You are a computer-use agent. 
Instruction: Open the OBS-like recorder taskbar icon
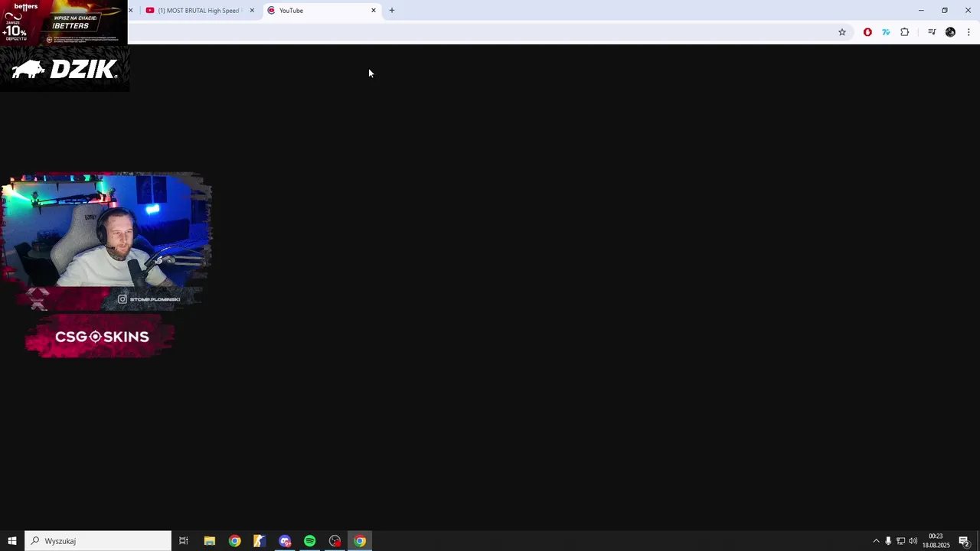(335, 541)
